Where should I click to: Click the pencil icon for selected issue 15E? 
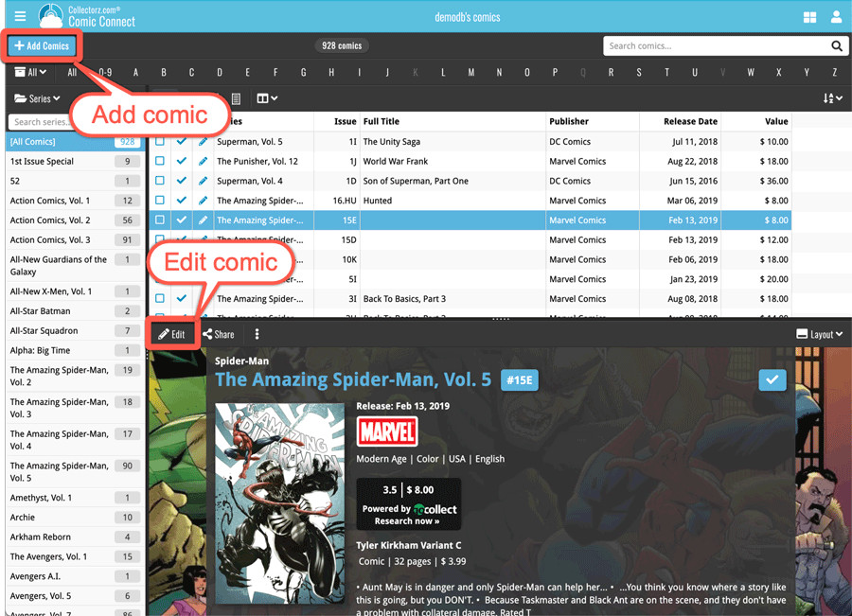pyautogui.click(x=203, y=220)
